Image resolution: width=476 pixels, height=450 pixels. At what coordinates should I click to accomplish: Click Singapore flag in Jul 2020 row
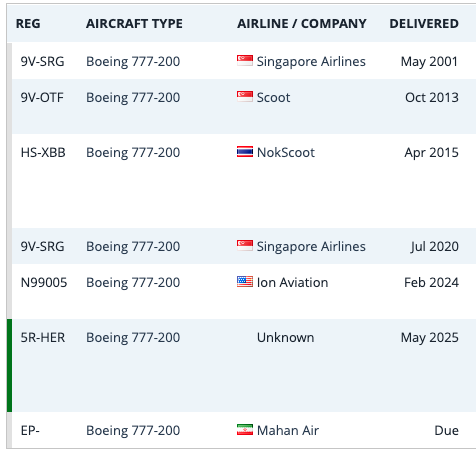245,246
